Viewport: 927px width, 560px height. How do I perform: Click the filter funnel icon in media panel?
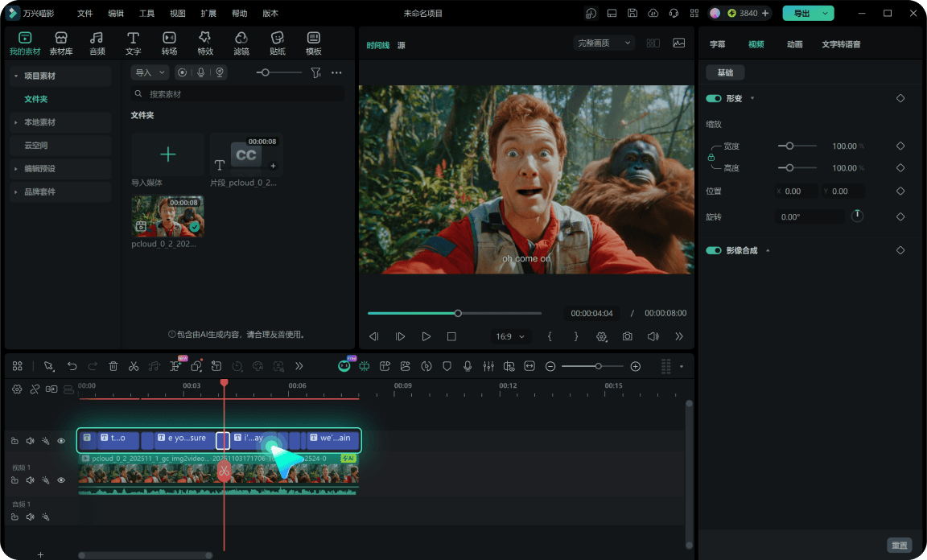(x=316, y=72)
